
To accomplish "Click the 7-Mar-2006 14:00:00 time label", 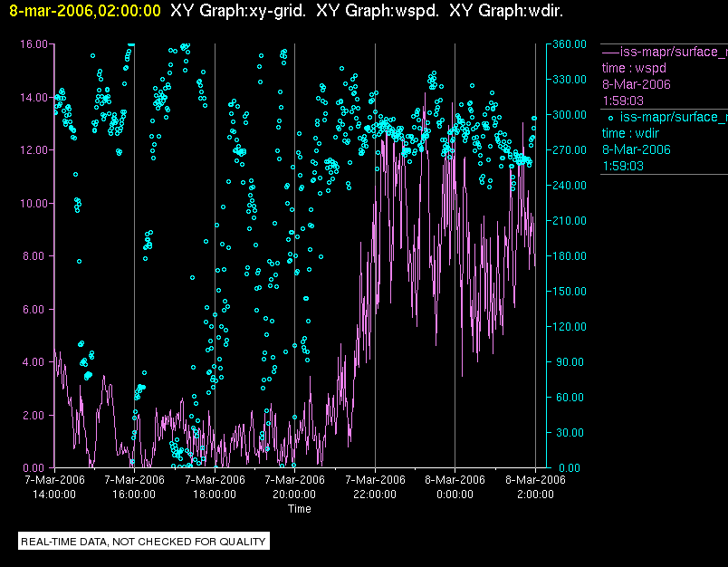I will coord(54,486).
